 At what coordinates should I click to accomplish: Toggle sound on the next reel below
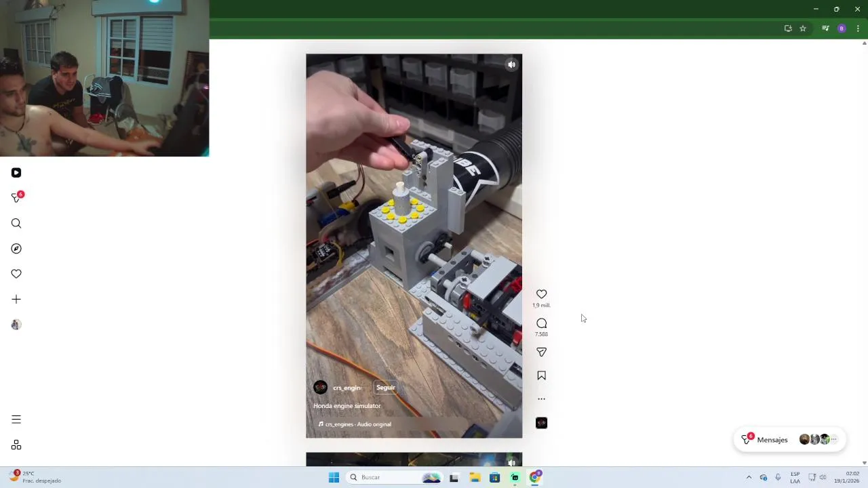512,463
